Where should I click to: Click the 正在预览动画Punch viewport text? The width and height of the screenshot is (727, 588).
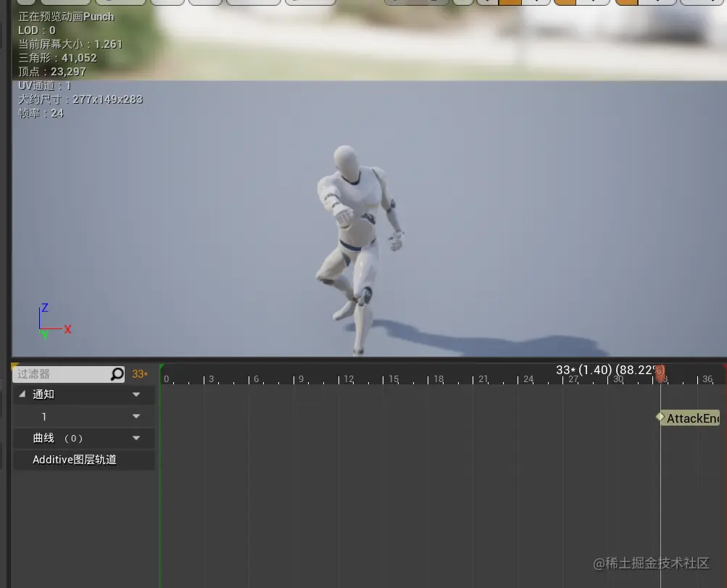[x=66, y=17]
